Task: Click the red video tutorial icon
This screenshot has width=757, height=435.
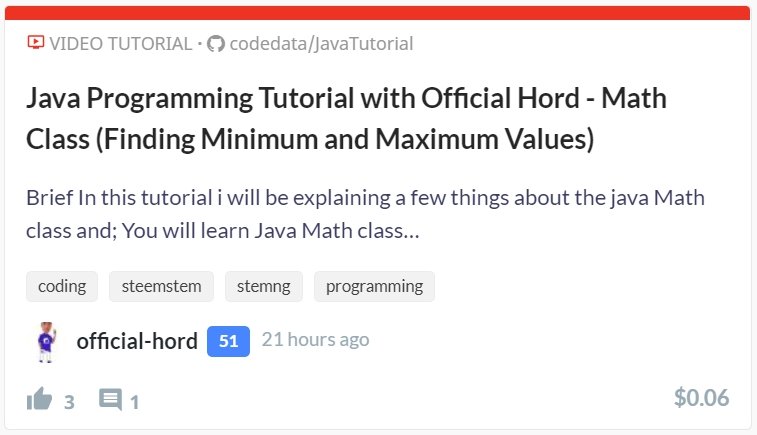Action: (36, 43)
